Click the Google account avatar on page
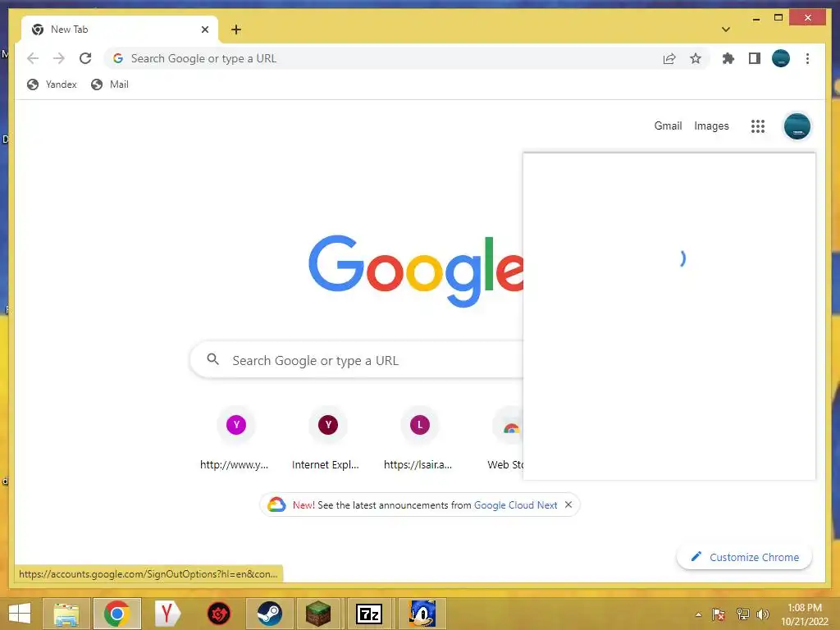 click(x=797, y=126)
